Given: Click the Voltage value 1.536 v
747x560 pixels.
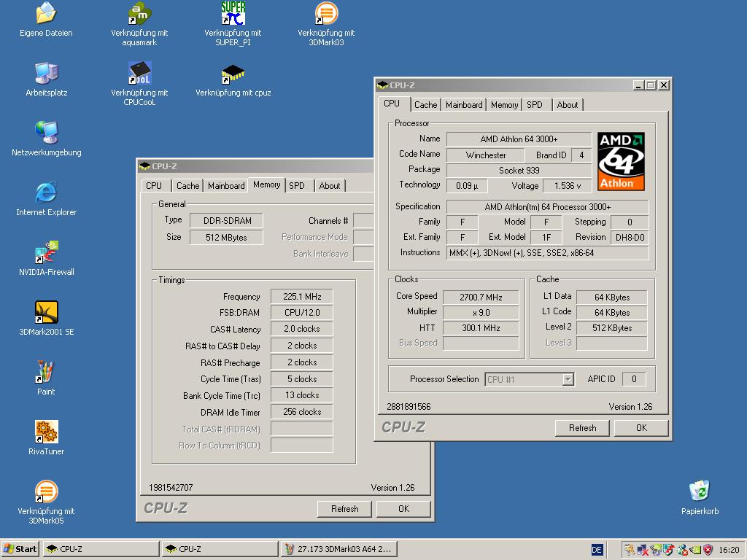Looking at the screenshot, I should point(567,186).
